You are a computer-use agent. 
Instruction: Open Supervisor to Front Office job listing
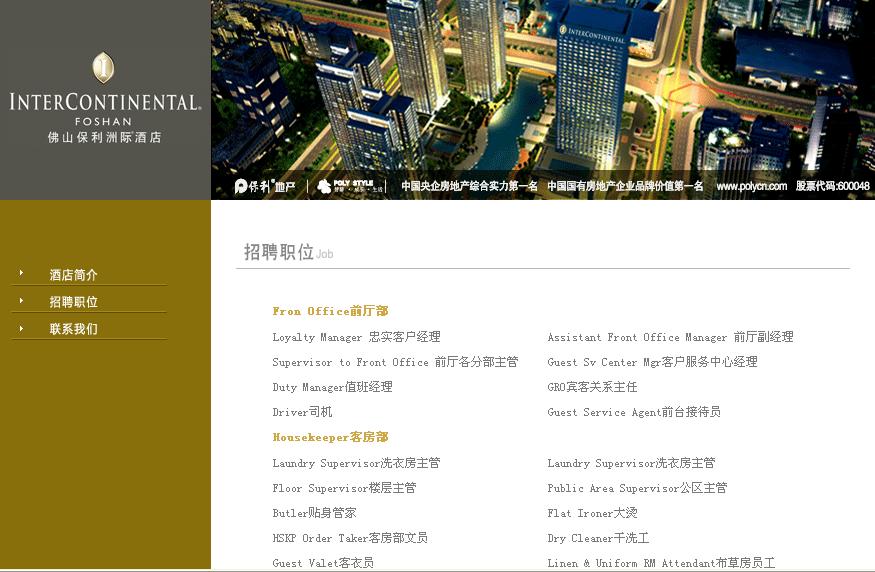pyautogui.click(x=395, y=362)
